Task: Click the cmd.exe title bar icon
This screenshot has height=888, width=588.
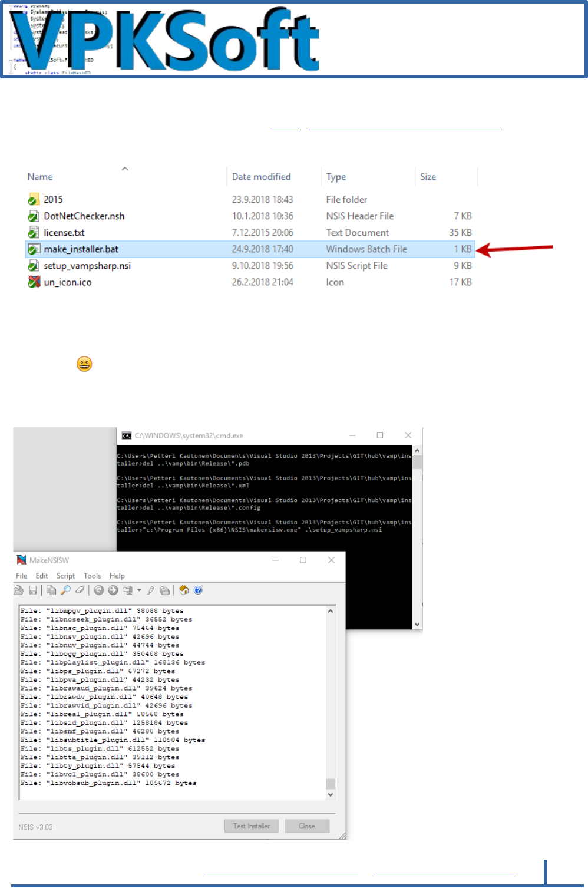Action: [x=127, y=435]
